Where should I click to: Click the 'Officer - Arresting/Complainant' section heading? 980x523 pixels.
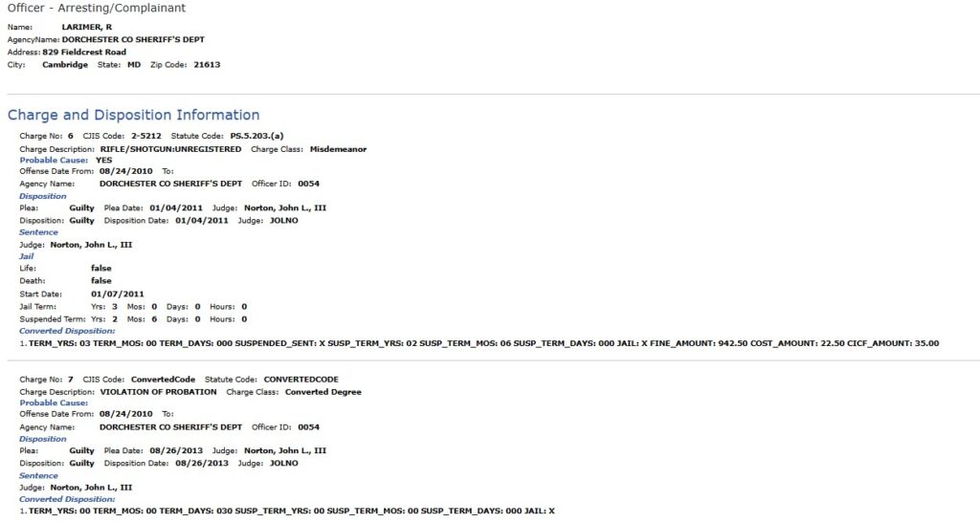pyautogui.click(x=97, y=8)
